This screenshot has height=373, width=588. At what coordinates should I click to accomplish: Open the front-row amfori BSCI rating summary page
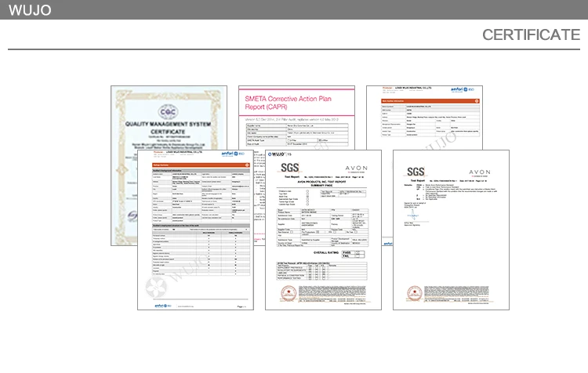(195, 230)
